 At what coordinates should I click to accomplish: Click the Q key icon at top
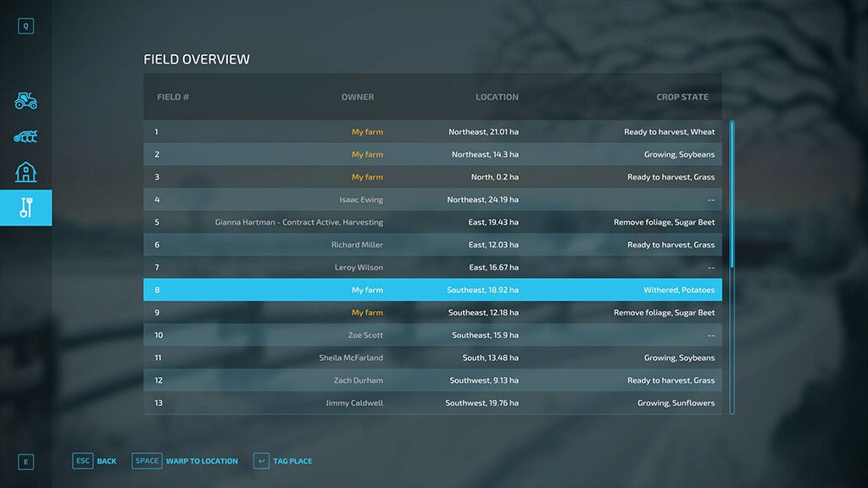[26, 26]
